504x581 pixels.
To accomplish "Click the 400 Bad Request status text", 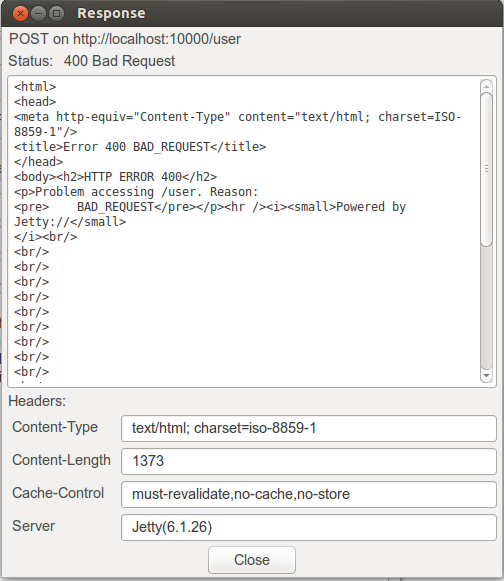I will point(119,61).
